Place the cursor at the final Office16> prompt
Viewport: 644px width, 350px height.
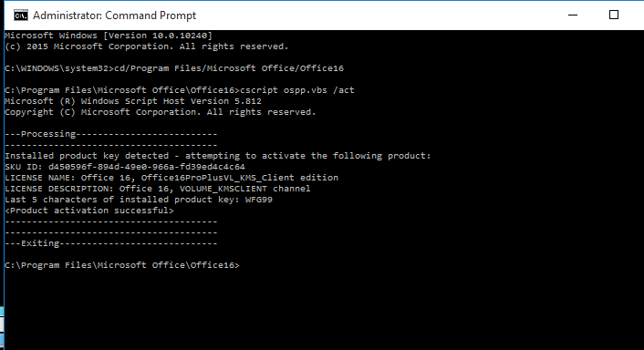pyautogui.click(x=122, y=265)
